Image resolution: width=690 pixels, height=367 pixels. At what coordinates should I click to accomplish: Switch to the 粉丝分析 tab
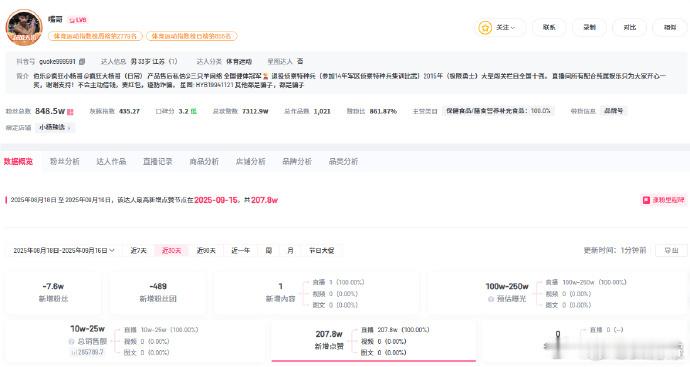pyautogui.click(x=65, y=161)
